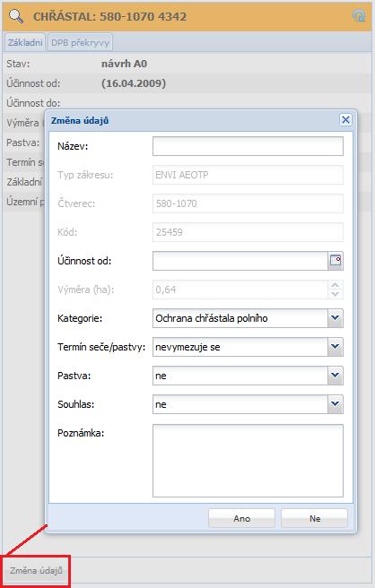Open the DPB překryvy tab
This screenshot has height=588, width=375.
[80, 42]
